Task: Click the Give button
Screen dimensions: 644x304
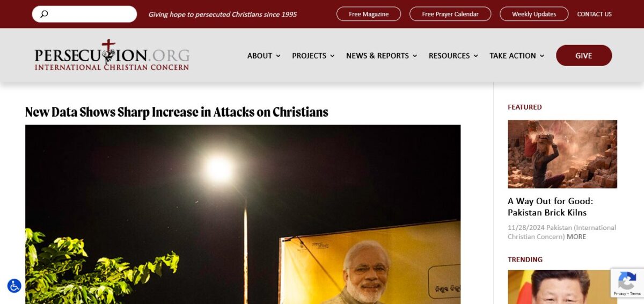Action: click(584, 55)
